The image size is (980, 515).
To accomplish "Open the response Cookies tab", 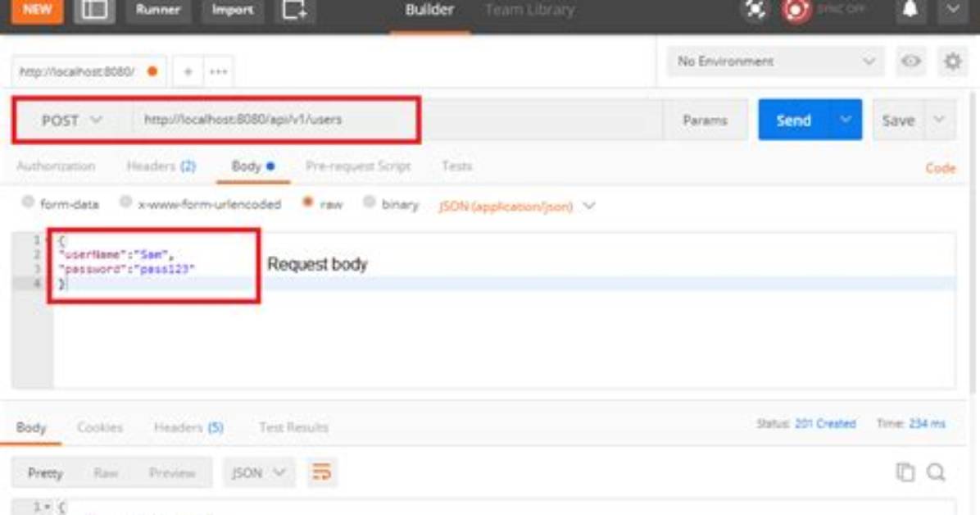I will pos(99,428).
